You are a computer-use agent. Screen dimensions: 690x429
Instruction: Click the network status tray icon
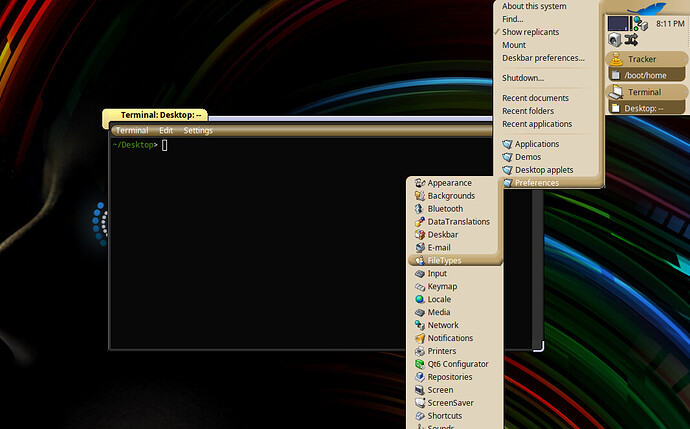point(640,24)
